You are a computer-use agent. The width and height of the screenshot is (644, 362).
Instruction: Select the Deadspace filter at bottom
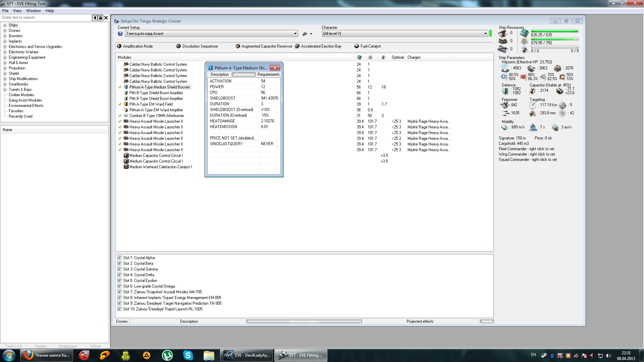[x=68, y=346]
